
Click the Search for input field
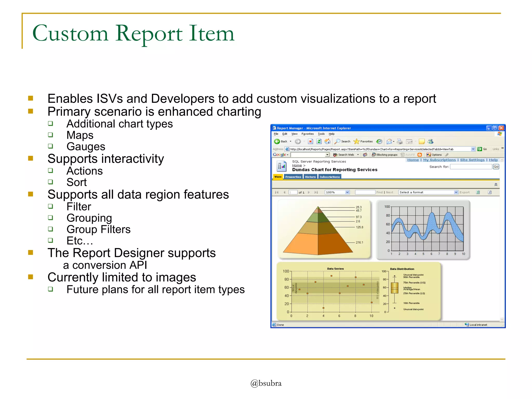tap(471, 167)
